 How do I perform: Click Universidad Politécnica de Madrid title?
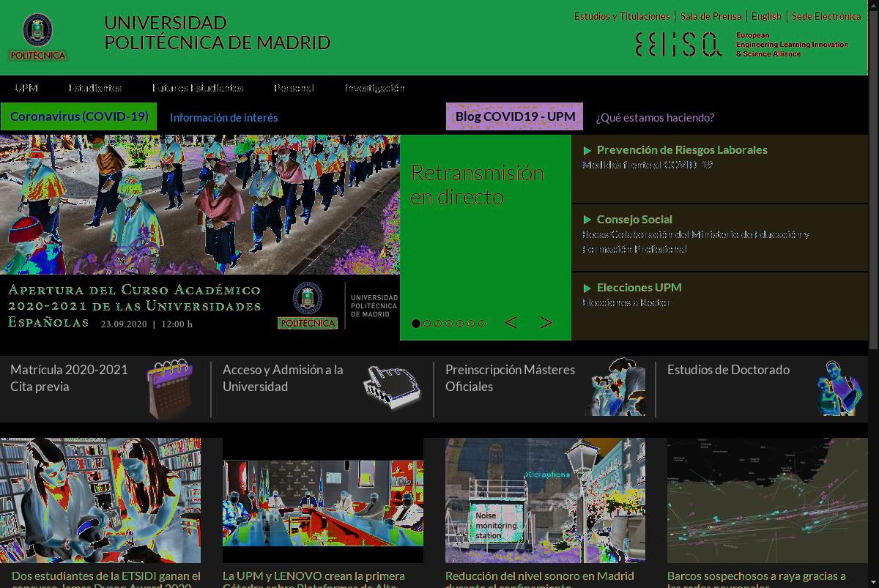coord(218,33)
